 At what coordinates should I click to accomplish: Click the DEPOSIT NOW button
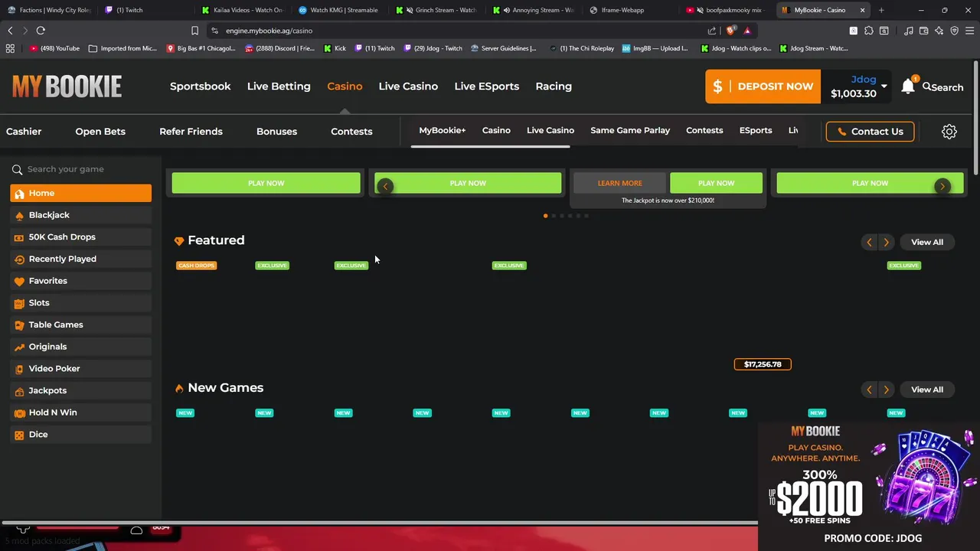click(763, 86)
